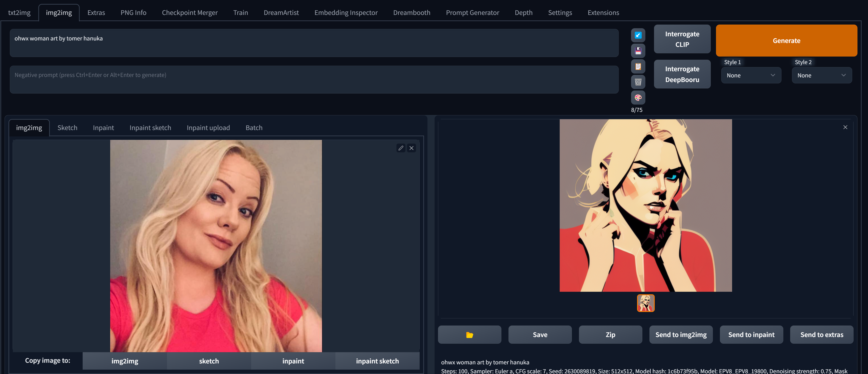Open the Inpaint sketch sub-tab
Viewport: 868px width, 374px height.
[150, 128]
